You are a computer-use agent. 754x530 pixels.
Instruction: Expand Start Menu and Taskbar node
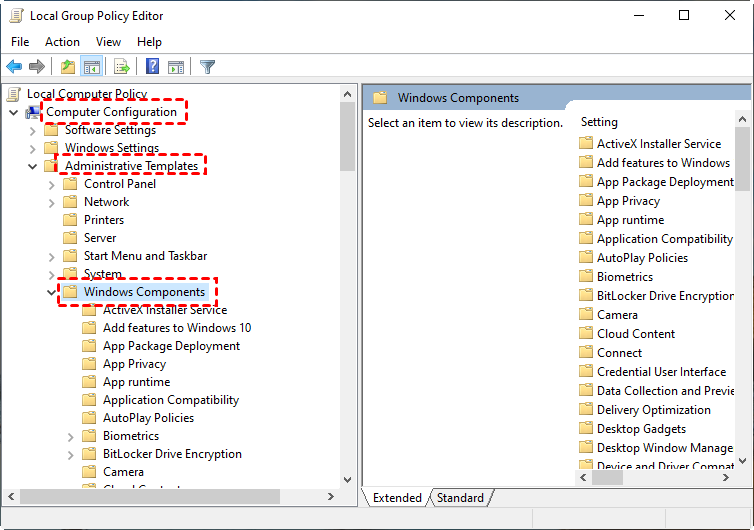click(51, 257)
